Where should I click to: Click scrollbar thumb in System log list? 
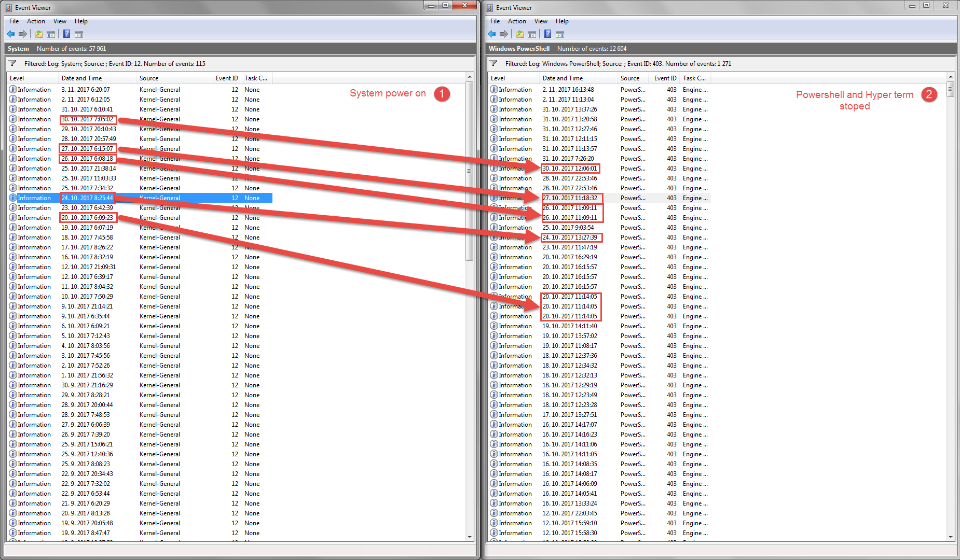click(470, 171)
